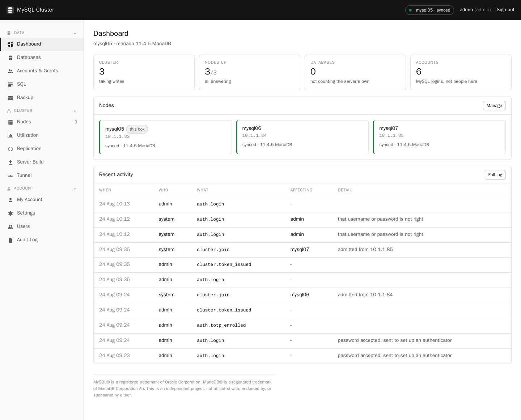Click the Settings gear icon
The image size is (521, 420).
[10, 213]
